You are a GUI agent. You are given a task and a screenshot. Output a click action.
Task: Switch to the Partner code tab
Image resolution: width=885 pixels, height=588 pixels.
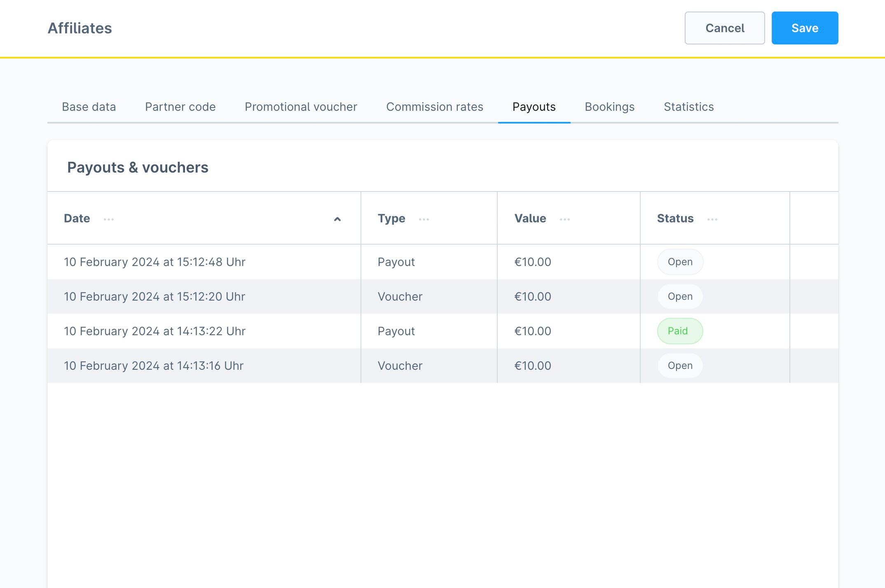pyautogui.click(x=180, y=107)
